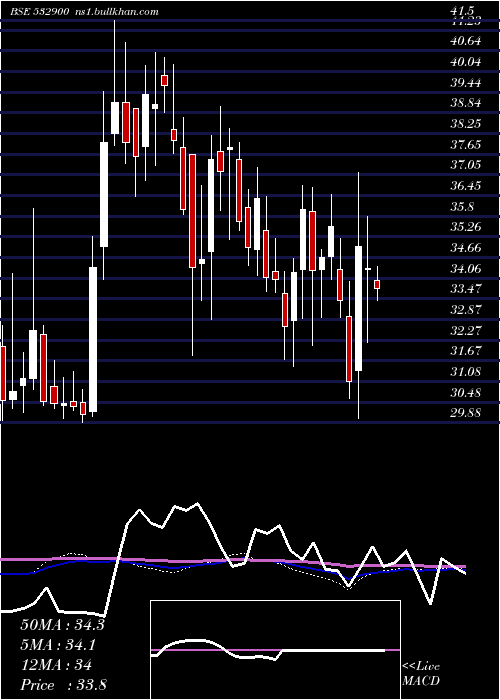Image resolution: width=500 pixels, height=700 pixels.
Task: Click the 32.27 price axis label
Action: pos(466,330)
